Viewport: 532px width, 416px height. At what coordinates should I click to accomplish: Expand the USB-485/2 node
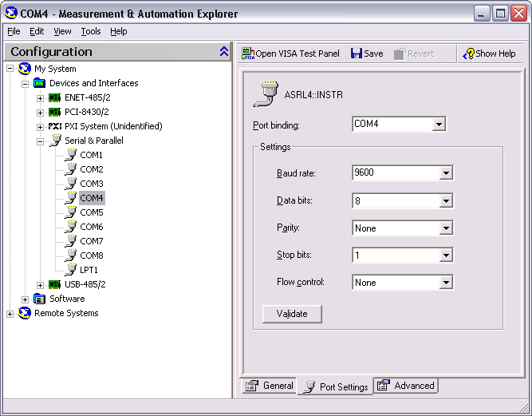[x=40, y=285]
